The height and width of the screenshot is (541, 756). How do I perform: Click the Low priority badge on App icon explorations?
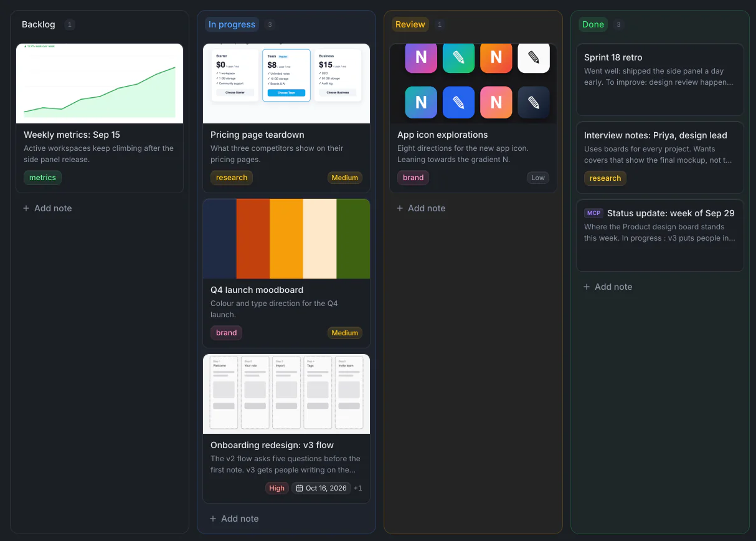coord(538,178)
